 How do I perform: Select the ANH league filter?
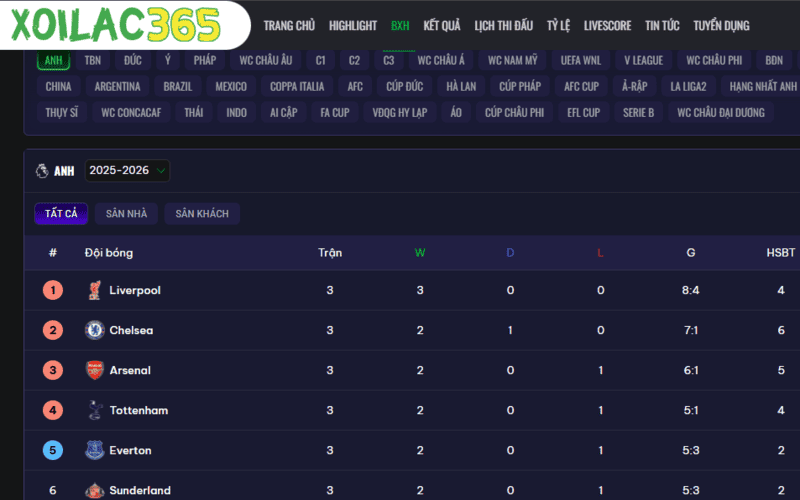pos(54,60)
